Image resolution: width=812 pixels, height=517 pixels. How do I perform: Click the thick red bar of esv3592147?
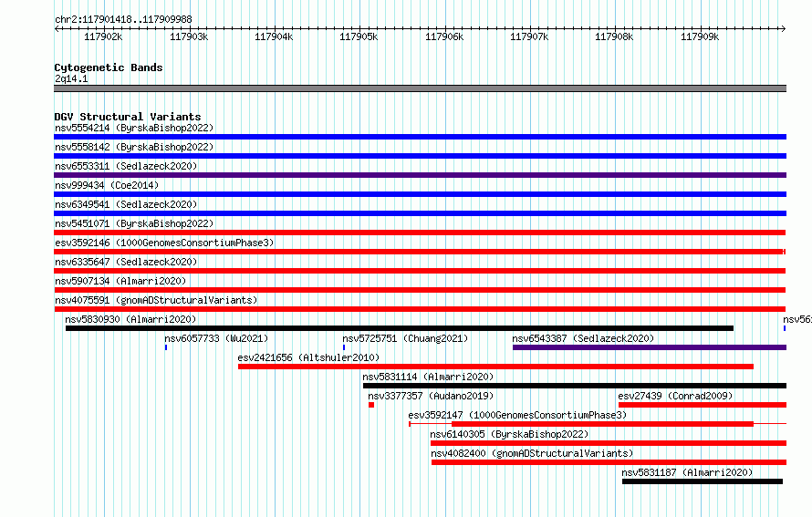coord(602,424)
